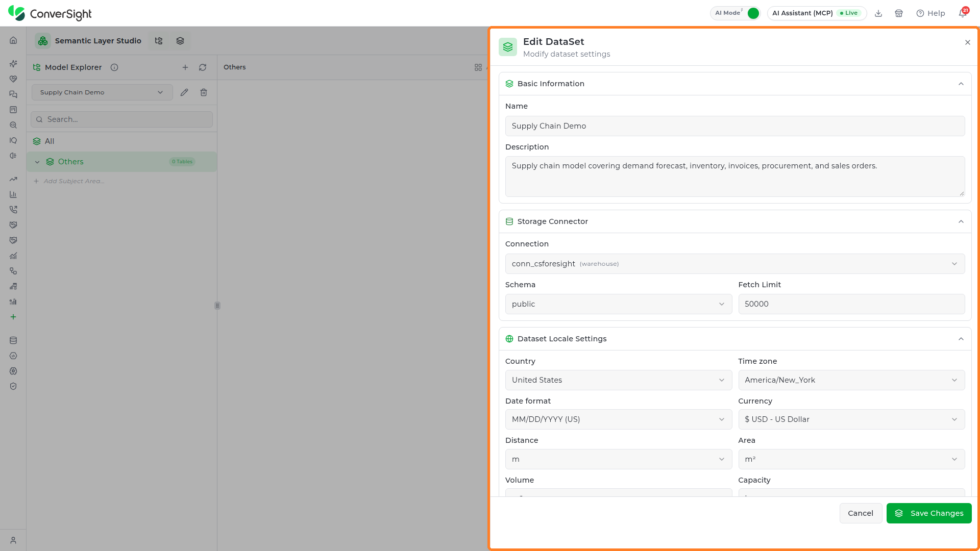
Task: Toggle the AI Mode switch
Action: (x=753, y=13)
